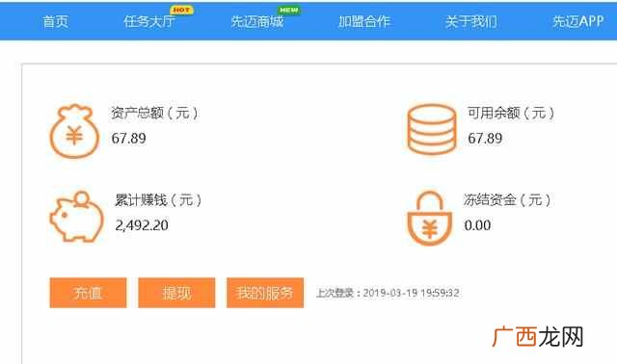Click the 67.89 value under 可用余额

point(485,139)
